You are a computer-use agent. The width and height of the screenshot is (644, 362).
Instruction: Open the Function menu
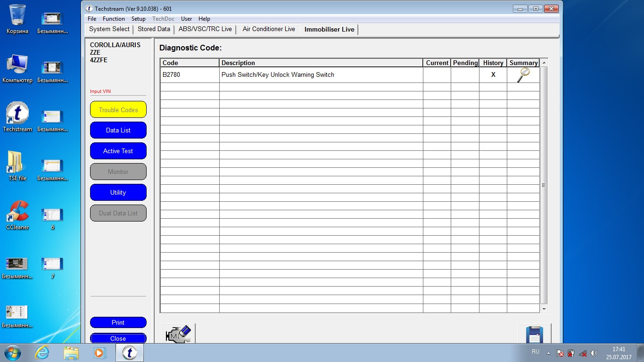[114, 19]
